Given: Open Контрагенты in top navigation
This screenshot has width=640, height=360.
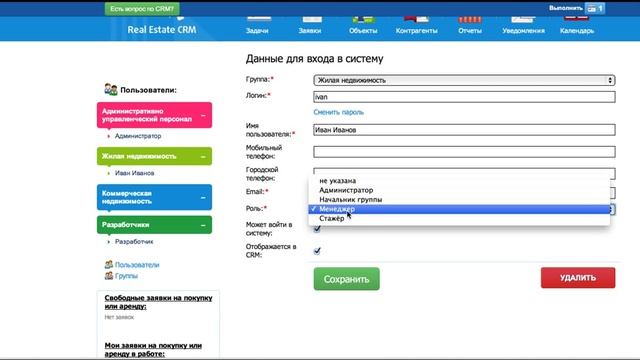Looking at the screenshot, I should pos(416,25).
